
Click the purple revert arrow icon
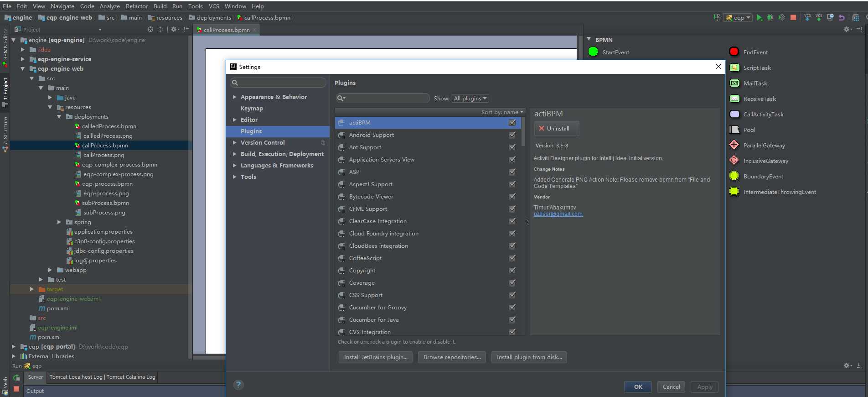(842, 17)
